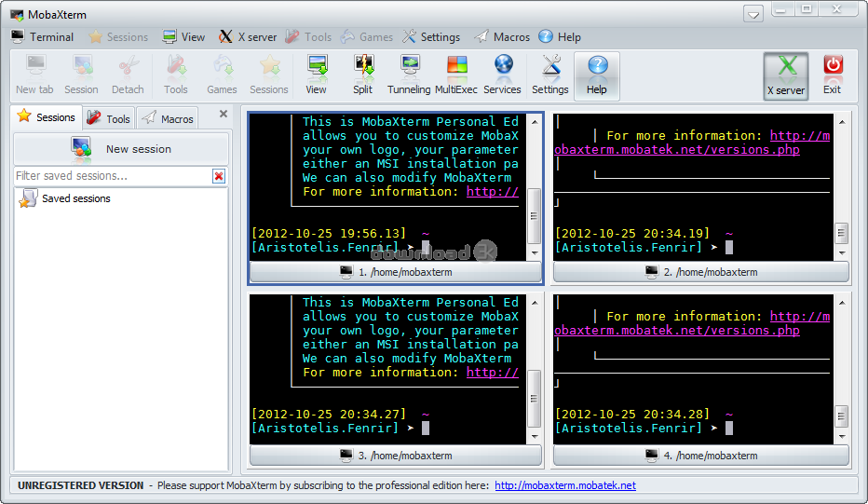Click the versions.php link in terminal 4
This screenshot has height=504, width=868.
[676, 330]
